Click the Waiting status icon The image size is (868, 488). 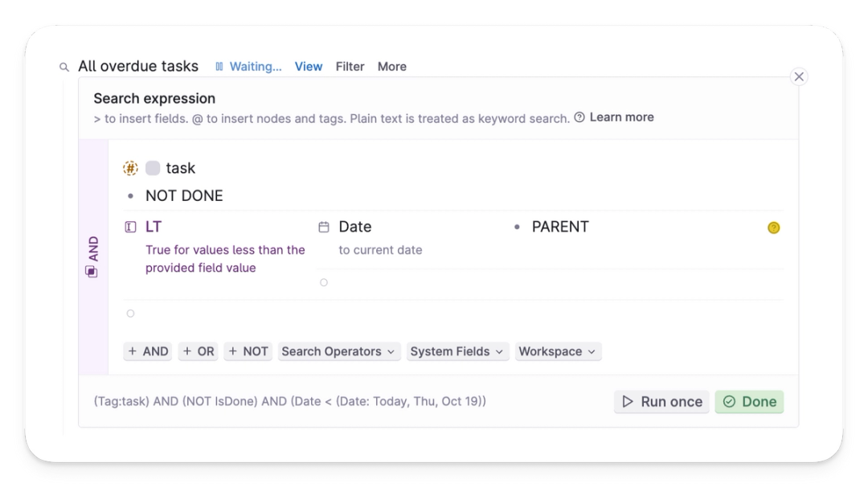point(219,67)
